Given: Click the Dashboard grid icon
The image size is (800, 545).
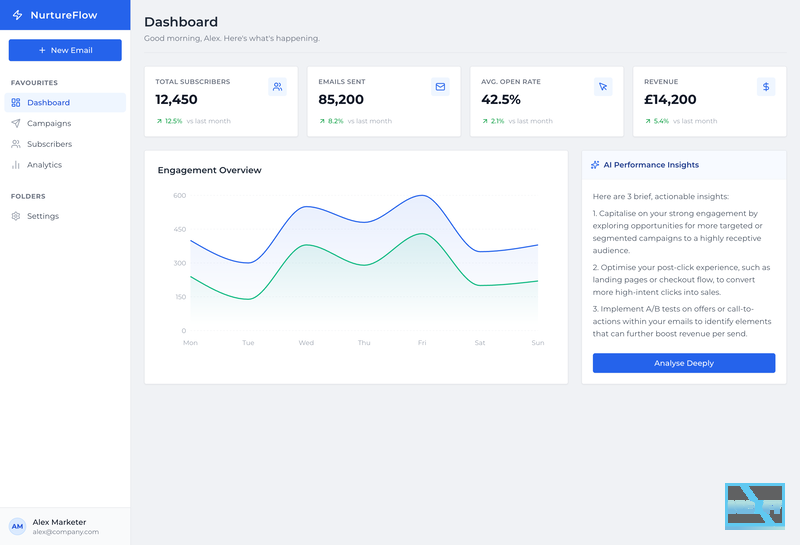Looking at the screenshot, I should coord(16,103).
